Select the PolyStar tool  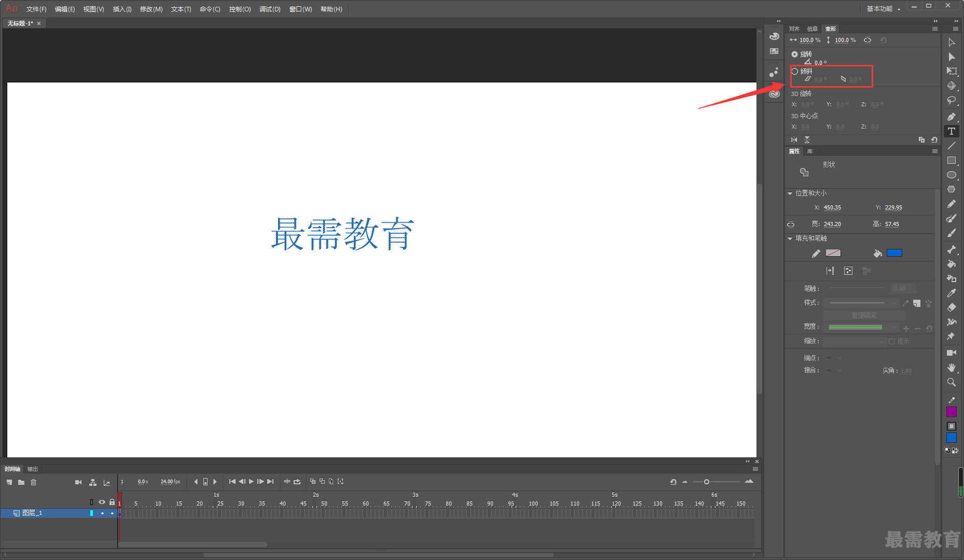(x=952, y=190)
